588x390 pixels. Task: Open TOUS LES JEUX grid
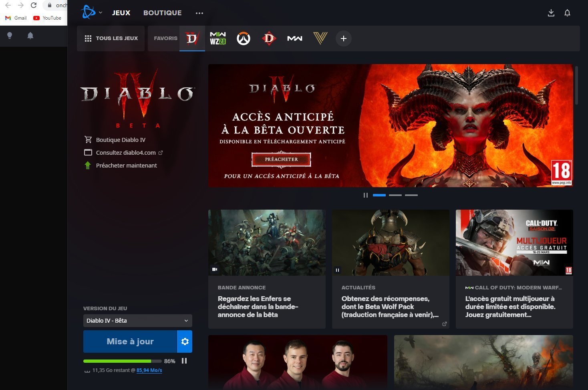click(x=111, y=38)
